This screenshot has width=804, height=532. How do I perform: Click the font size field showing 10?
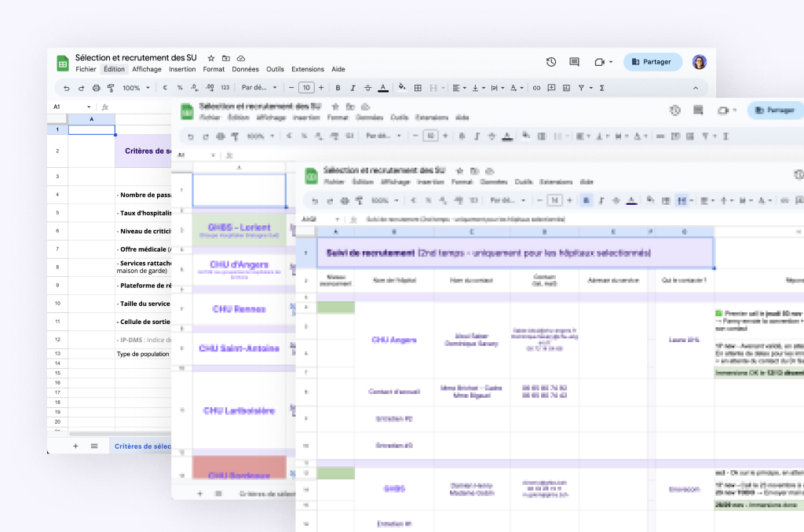[x=307, y=88]
